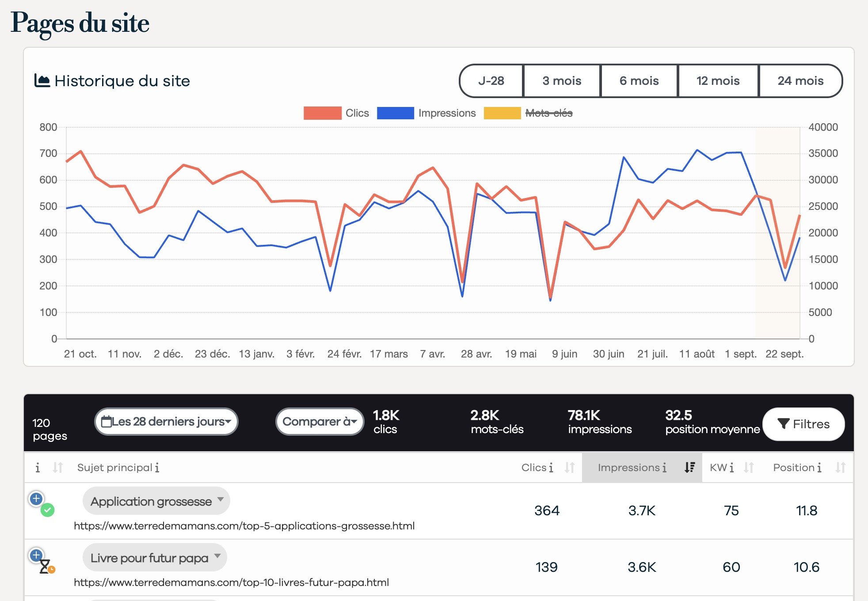Screen dimensions: 868x601
Task: Toggle the Impressions series in the legend
Action: pyautogui.click(x=447, y=113)
